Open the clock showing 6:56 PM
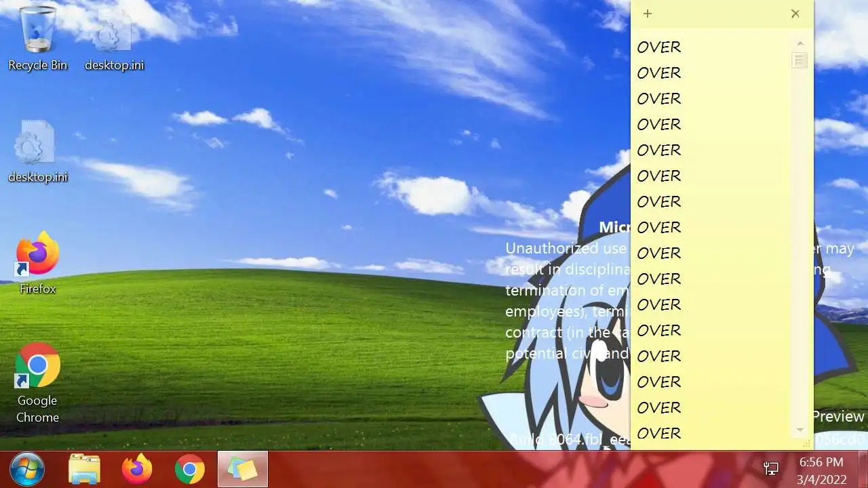The height and width of the screenshot is (488, 868). (823, 470)
